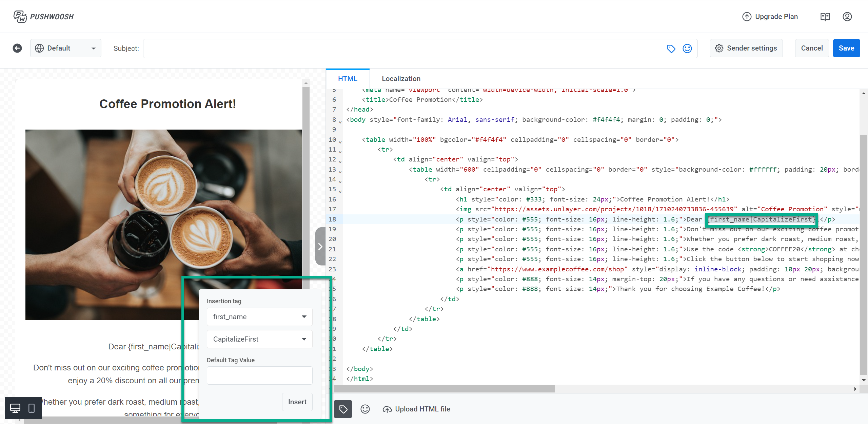The height and width of the screenshot is (424, 868).
Task: Open emoji picker in Subject field
Action: click(687, 49)
